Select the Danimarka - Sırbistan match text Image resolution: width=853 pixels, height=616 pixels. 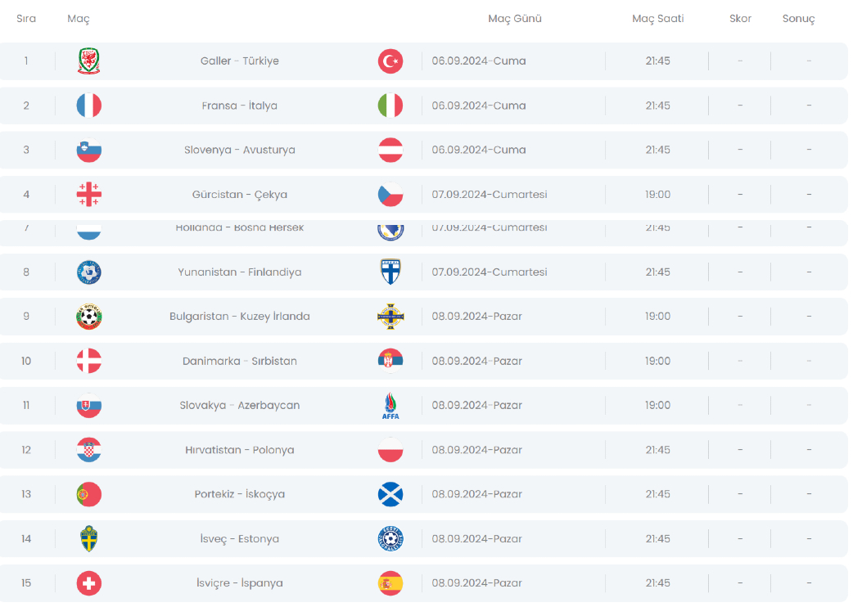click(239, 361)
